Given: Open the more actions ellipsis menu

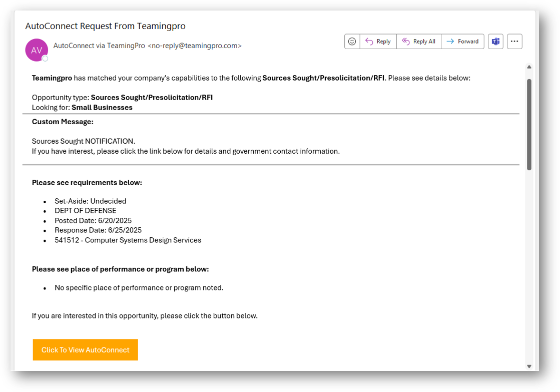Looking at the screenshot, I should [x=514, y=42].
